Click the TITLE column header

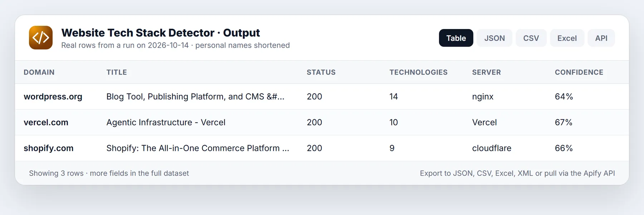[x=117, y=72]
